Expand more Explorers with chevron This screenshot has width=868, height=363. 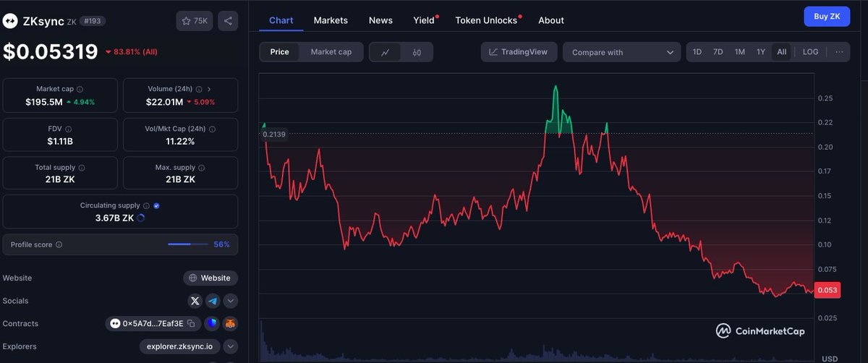pyautogui.click(x=230, y=346)
